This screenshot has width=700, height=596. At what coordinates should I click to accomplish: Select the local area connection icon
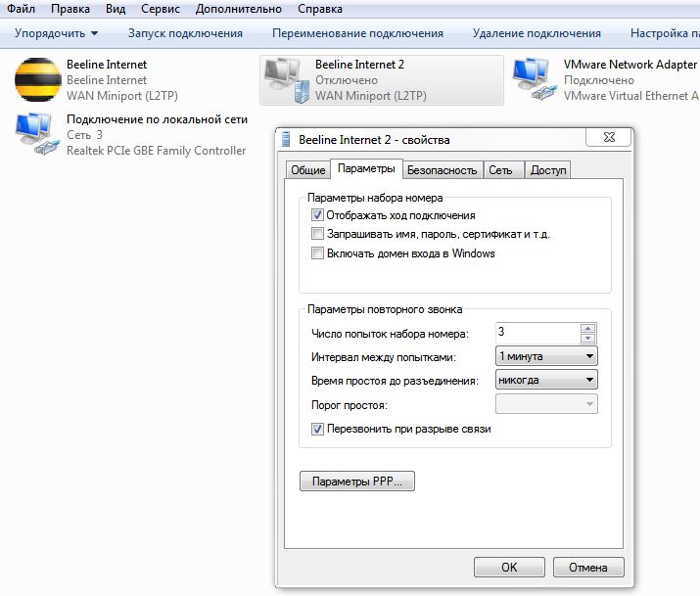[x=38, y=134]
